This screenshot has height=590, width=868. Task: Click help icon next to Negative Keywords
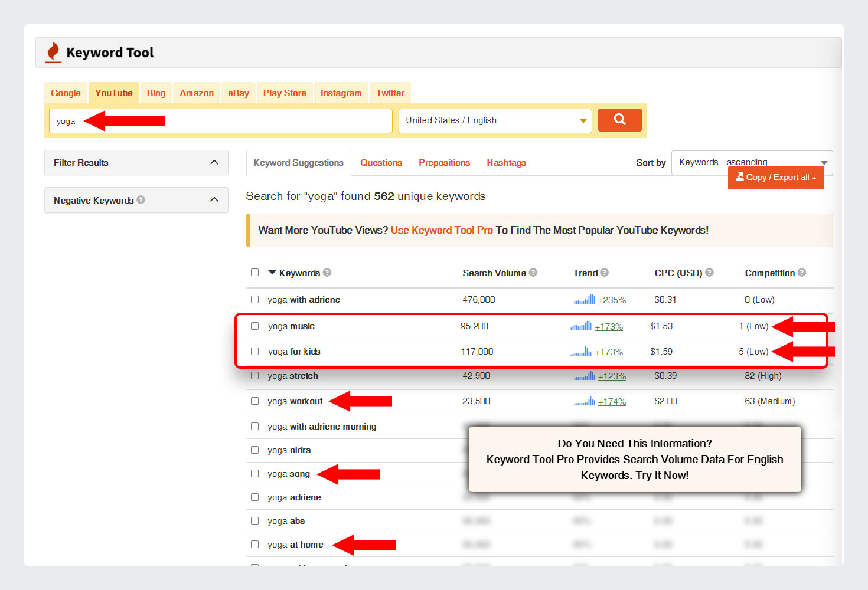point(141,199)
